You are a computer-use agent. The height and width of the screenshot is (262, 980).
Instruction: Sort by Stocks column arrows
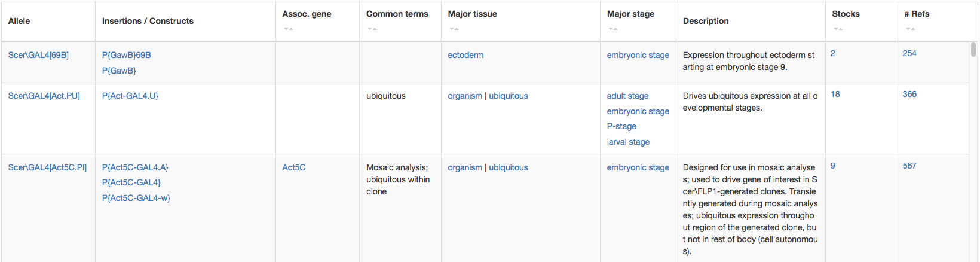pyautogui.click(x=838, y=29)
